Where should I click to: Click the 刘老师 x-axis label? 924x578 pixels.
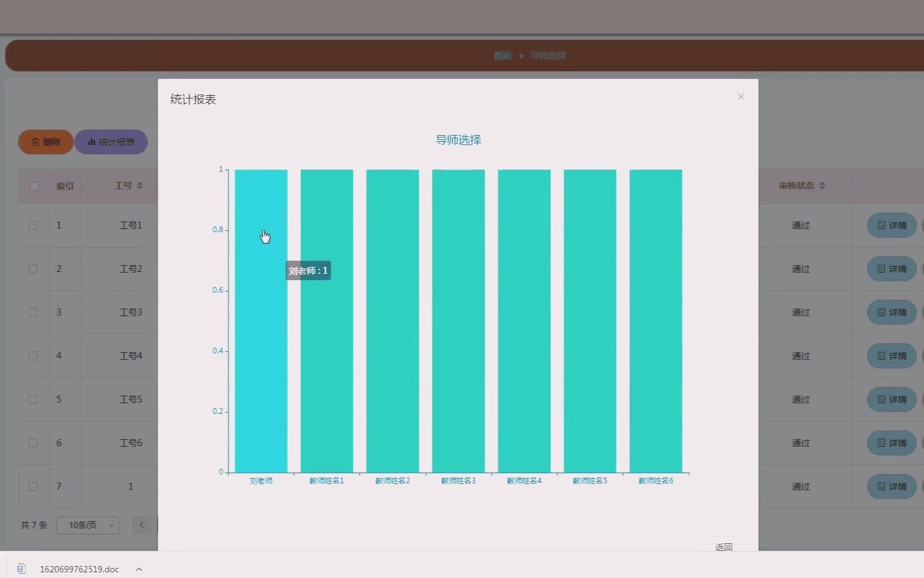(261, 481)
